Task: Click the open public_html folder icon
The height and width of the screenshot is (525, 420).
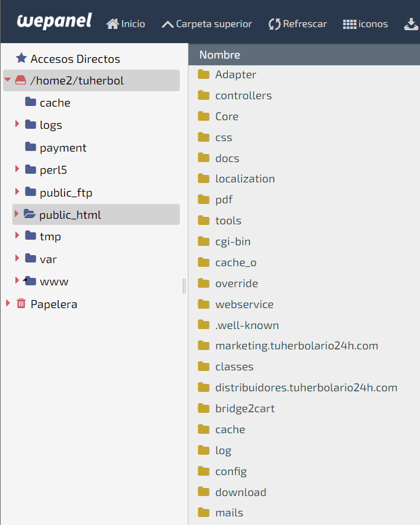Action: pyautogui.click(x=30, y=214)
